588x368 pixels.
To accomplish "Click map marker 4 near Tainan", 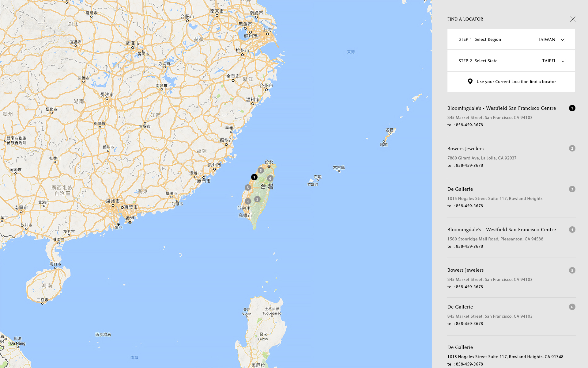I will coord(248,201).
